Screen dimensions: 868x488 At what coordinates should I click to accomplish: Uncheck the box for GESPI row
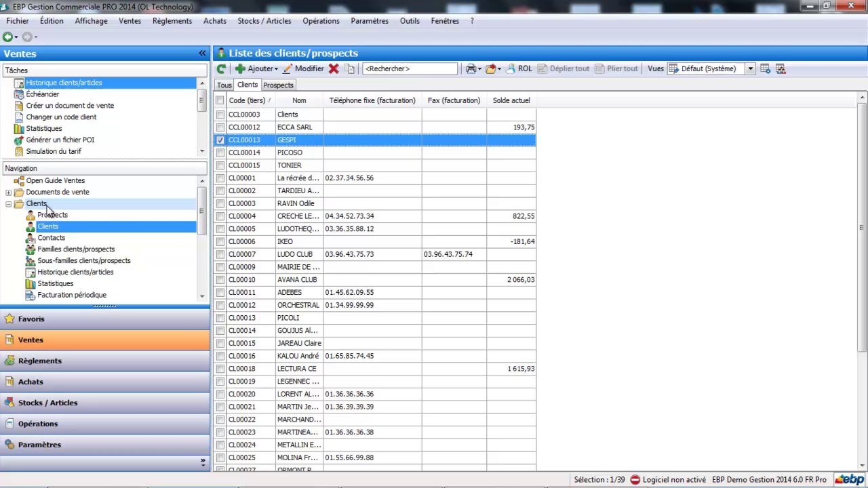220,140
